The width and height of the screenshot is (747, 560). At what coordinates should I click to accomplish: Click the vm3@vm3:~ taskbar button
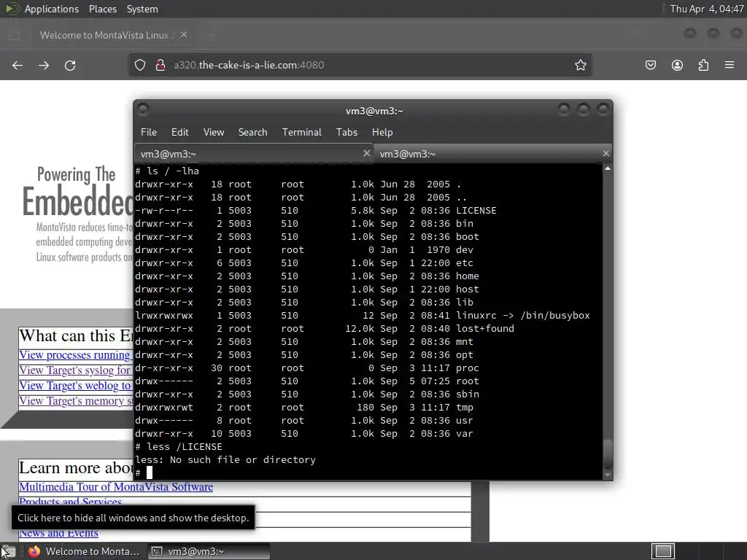click(209, 551)
